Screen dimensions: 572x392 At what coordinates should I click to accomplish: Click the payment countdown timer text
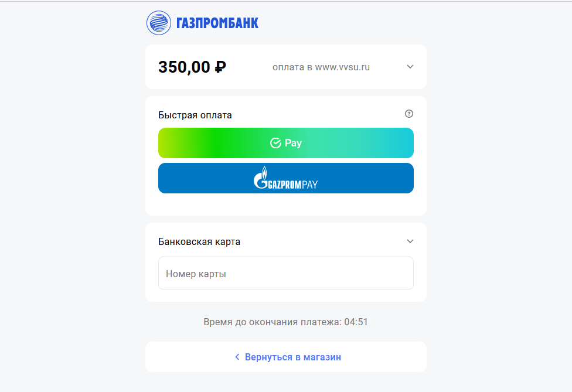coord(285,322)
